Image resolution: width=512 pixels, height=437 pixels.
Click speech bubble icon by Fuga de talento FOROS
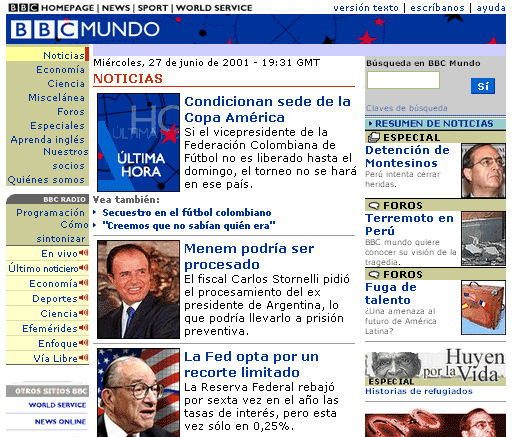click(x=374, y=275)
